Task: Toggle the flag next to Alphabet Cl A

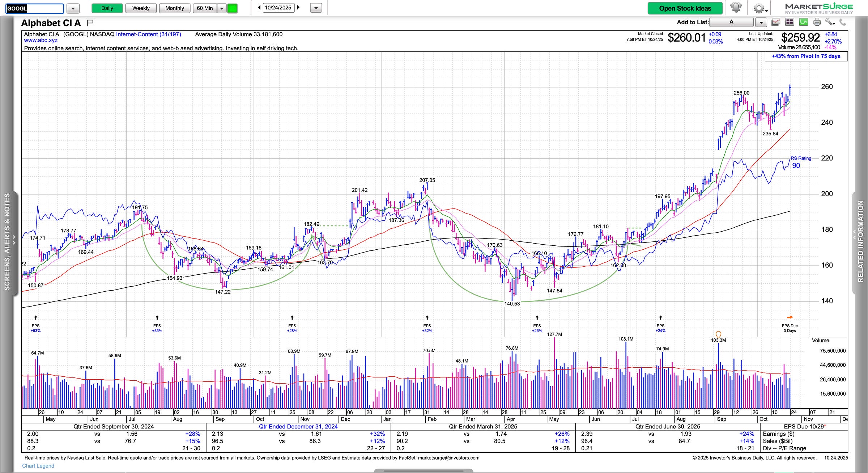Action: click(90, 23)
